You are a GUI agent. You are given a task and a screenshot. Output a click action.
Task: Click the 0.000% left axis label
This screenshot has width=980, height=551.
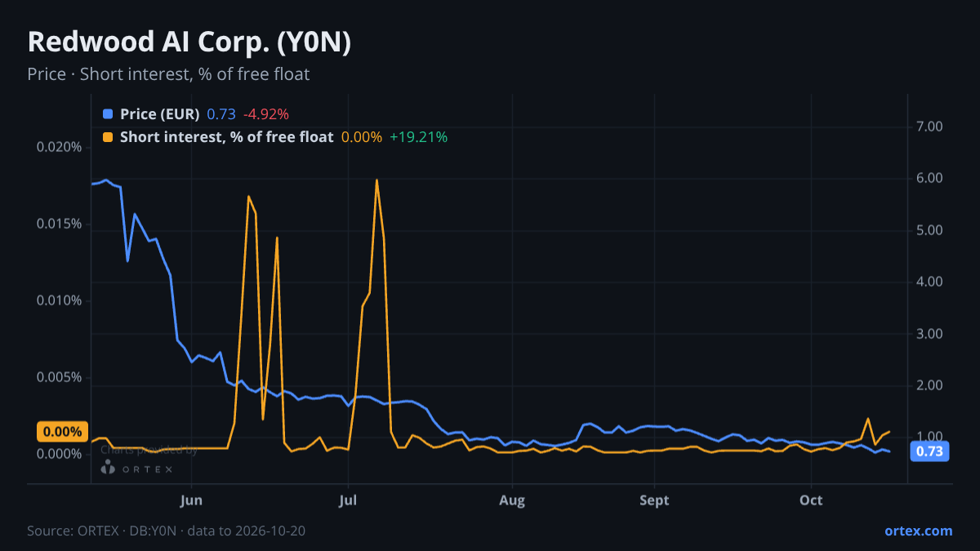(60, 454)
